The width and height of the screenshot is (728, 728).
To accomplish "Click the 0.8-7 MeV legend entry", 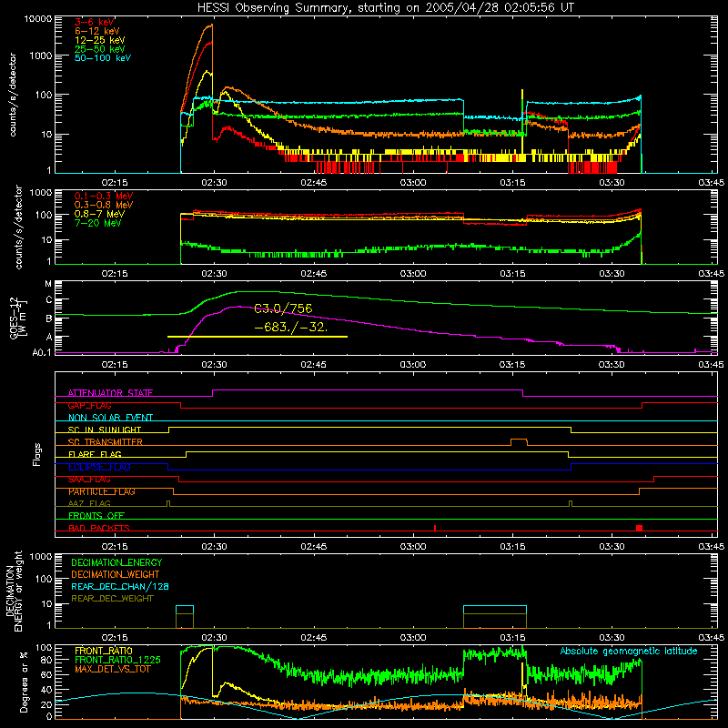I will [99, 214].
